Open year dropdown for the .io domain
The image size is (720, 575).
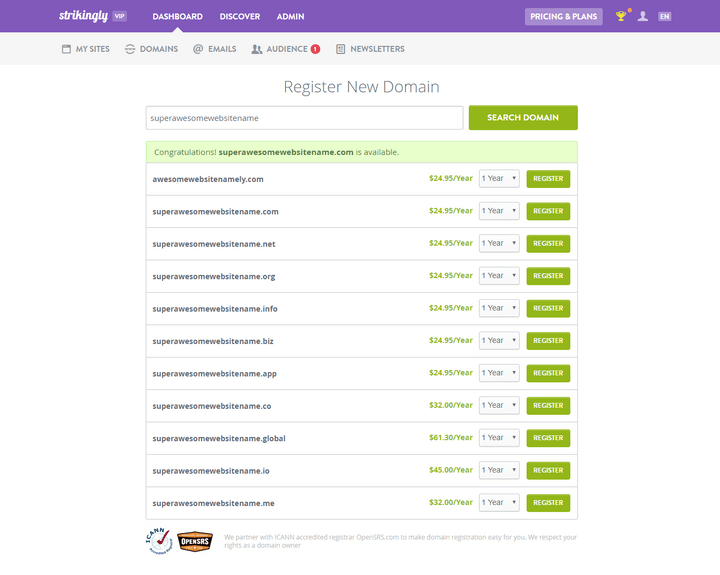(x=499, y=470)
